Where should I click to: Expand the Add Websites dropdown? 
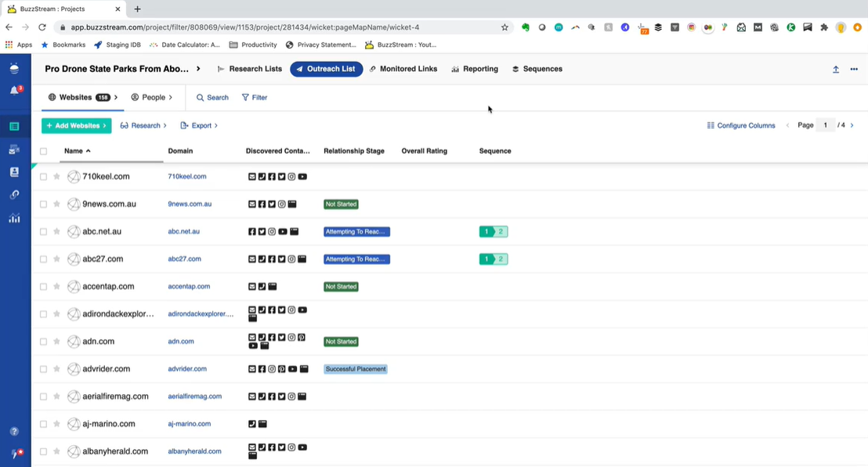click(76, 125)
